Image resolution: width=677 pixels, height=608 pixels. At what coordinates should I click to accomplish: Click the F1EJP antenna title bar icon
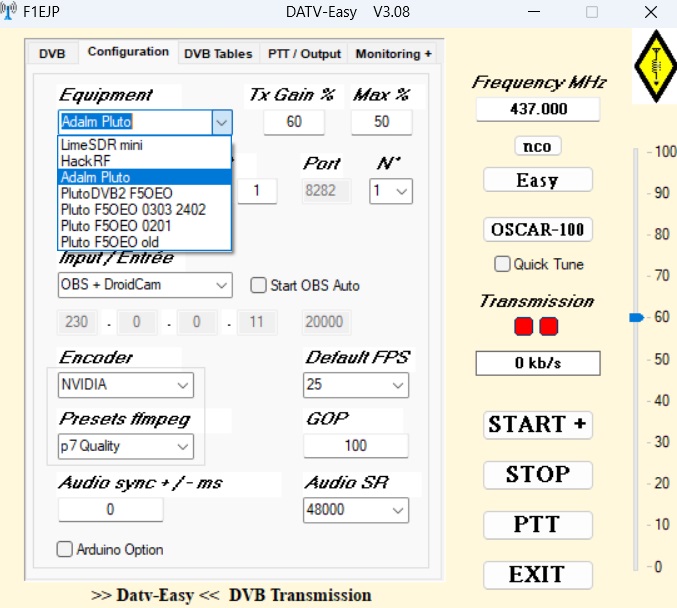point(12,12)
